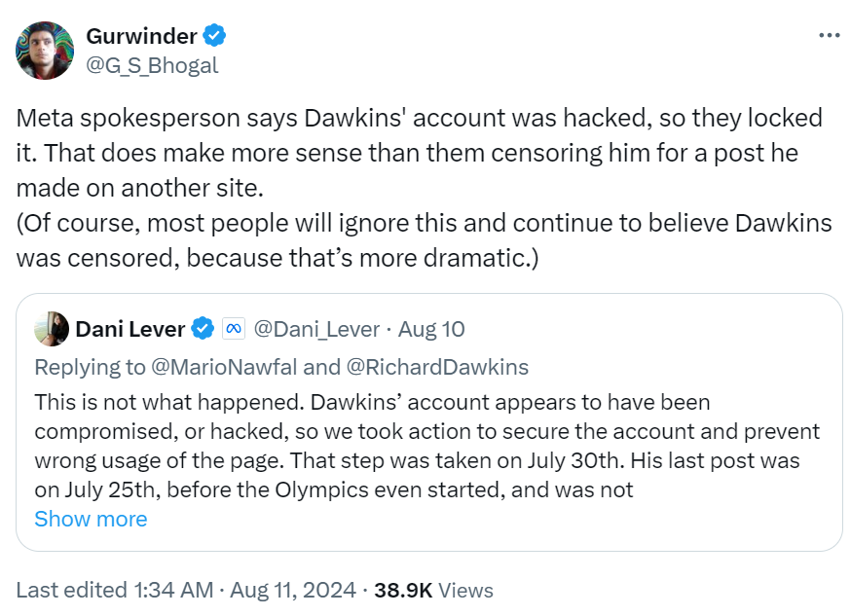The width and height of the screenshot is (851, 616).
Task: Click Dani Lever's small profile picture
Action: [51, 329]
